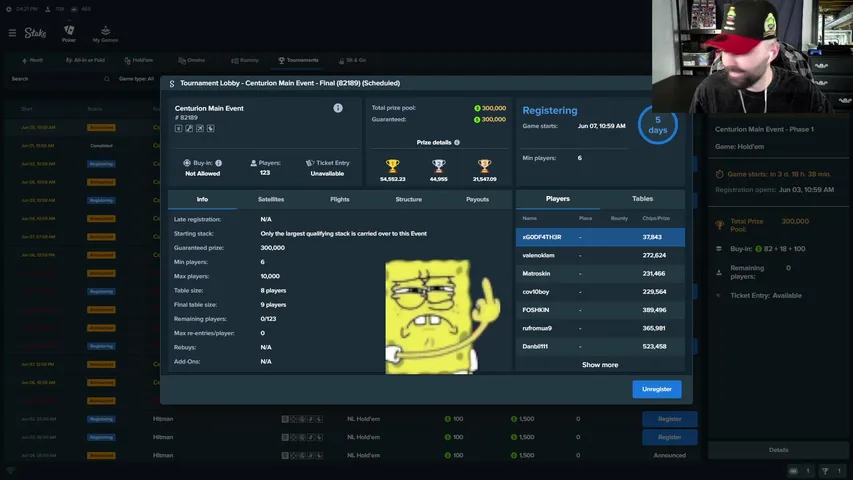This screenshot has width=853, height=480.
Task: Click the Ticket Entry cards icon
Action: [310, 163]
